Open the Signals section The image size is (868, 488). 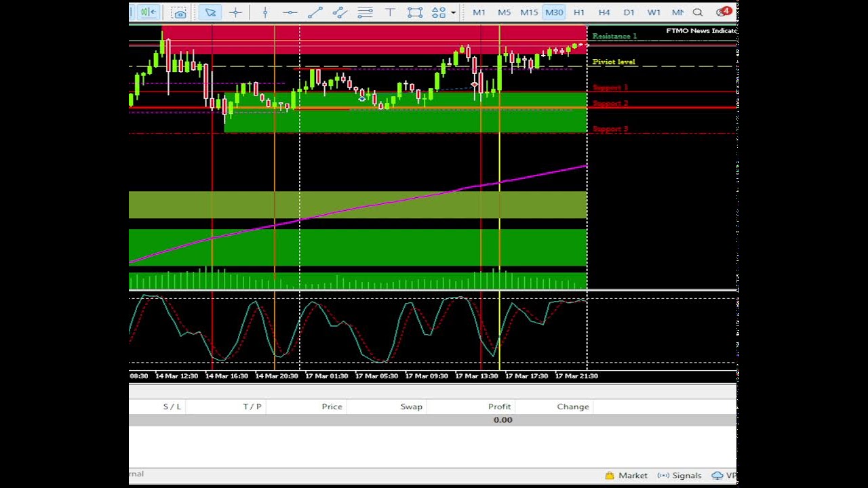pos(679,476)
